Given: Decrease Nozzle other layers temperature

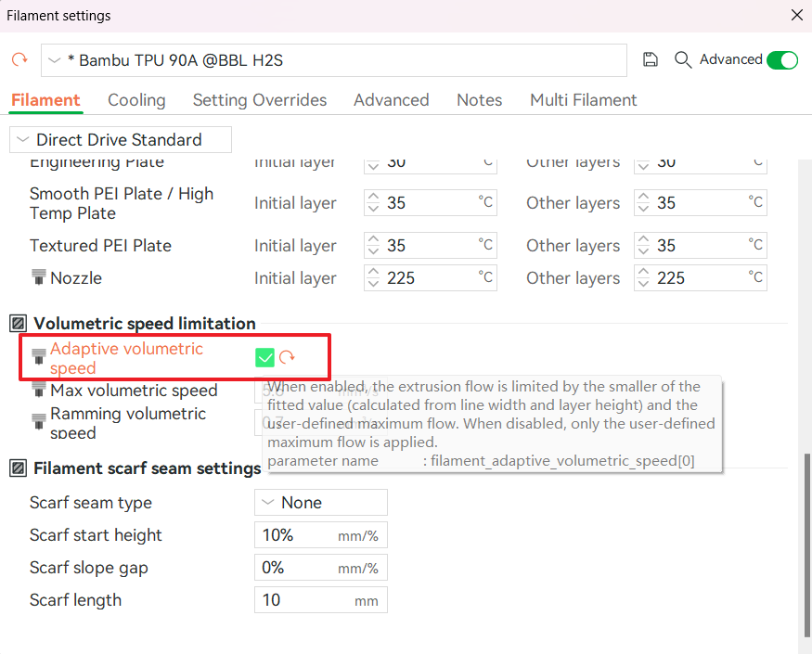Looking at the screenshot, I should tap(643, 283).
